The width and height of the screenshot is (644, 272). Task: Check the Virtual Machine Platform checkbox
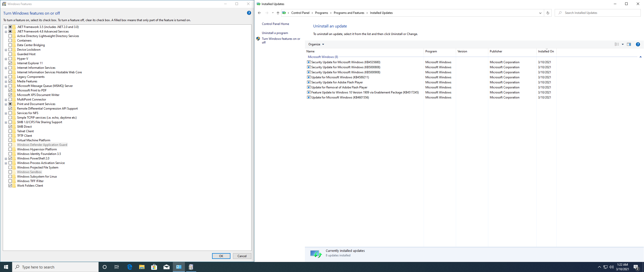[10, 140]
